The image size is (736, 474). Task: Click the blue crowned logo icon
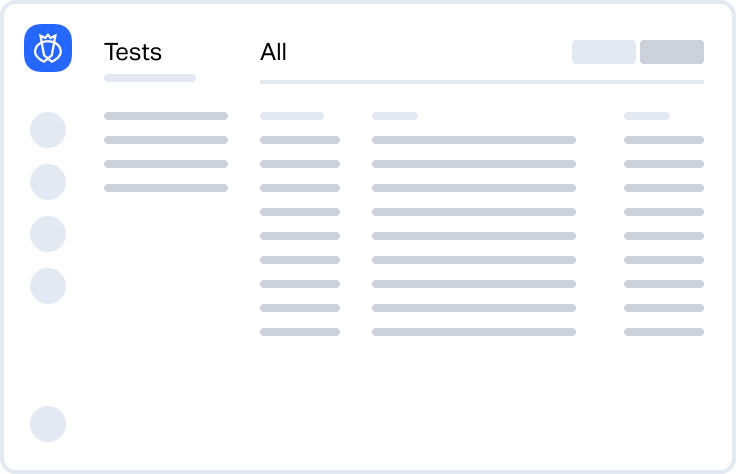coord(48,48)
